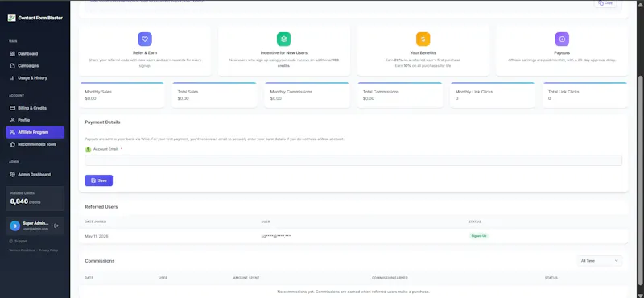This screenshot has height=298, width=644.
Task: Open the All Time period dropdown
Action: 599,261
